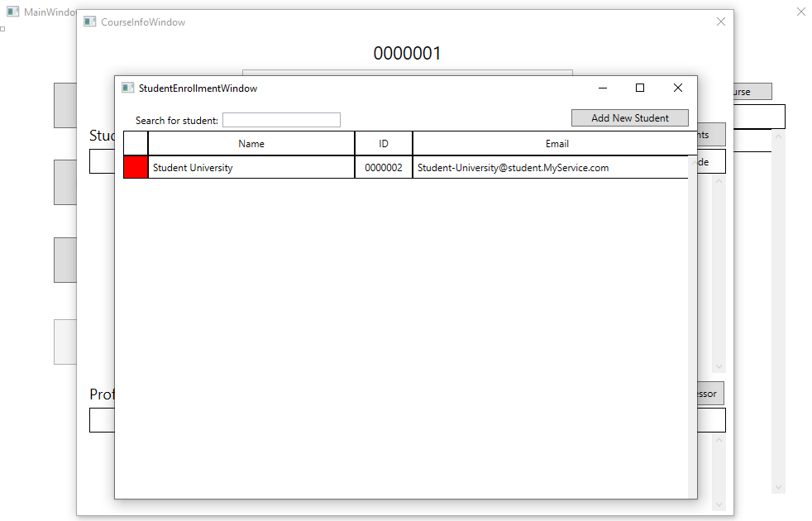
Task: Click the partially hidden button ending in 'urse'
Action: (748, 92)
